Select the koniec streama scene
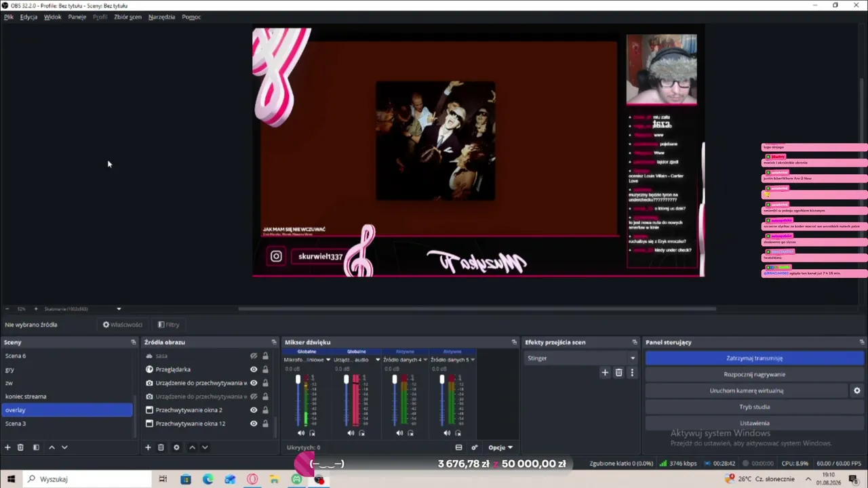The image size is (868, 488). pyautogui.click(x=67, y=396)
